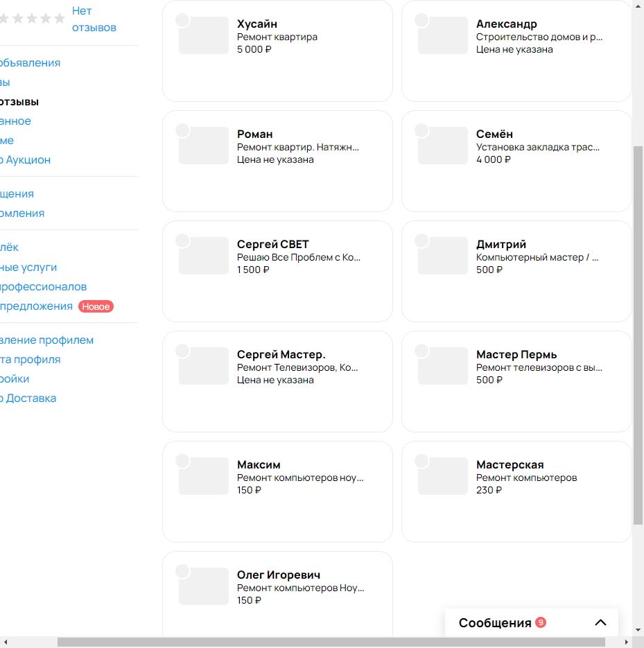Open the ...вление профилем link
The width and height of the screenshot is (644, 648).
46,340
